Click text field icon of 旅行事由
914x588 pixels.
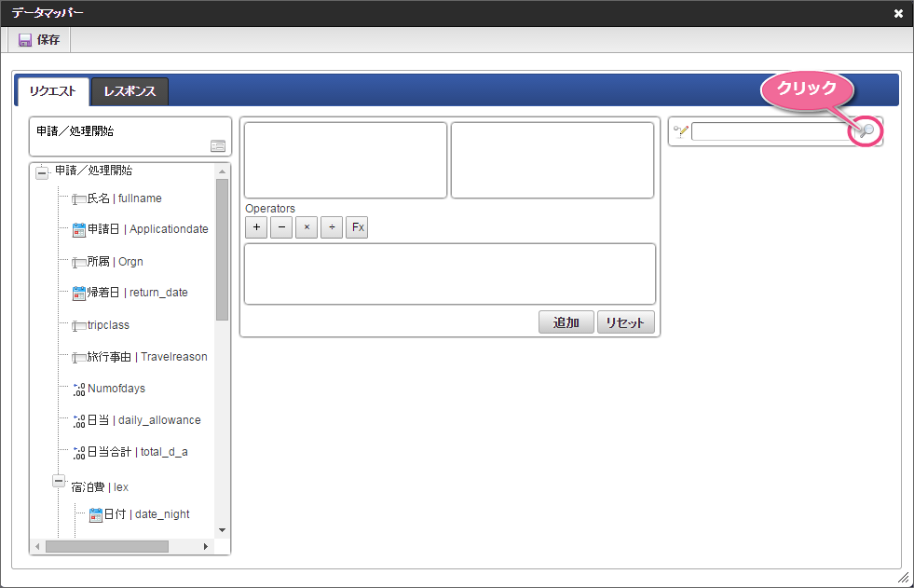coord(78,358)
